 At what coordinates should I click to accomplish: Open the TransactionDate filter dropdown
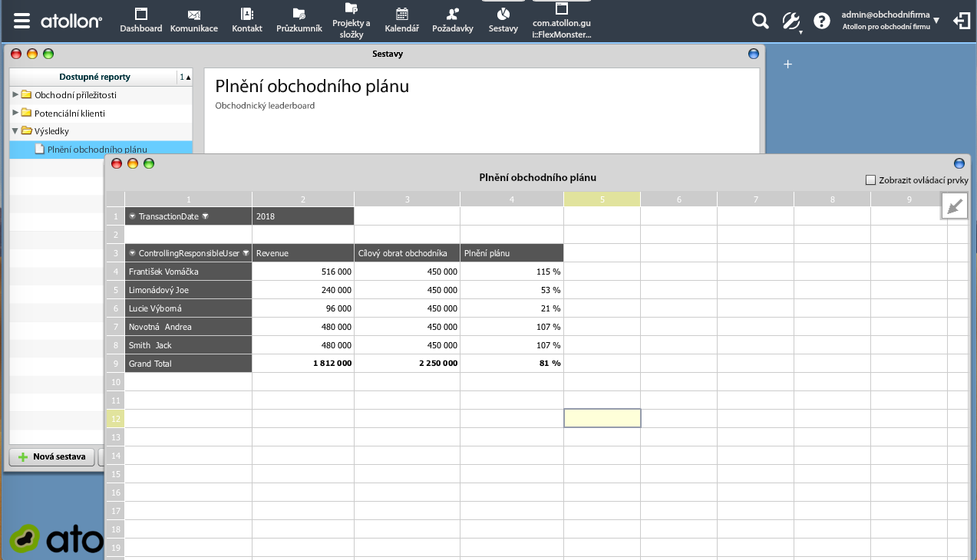(x=206, y=216)
